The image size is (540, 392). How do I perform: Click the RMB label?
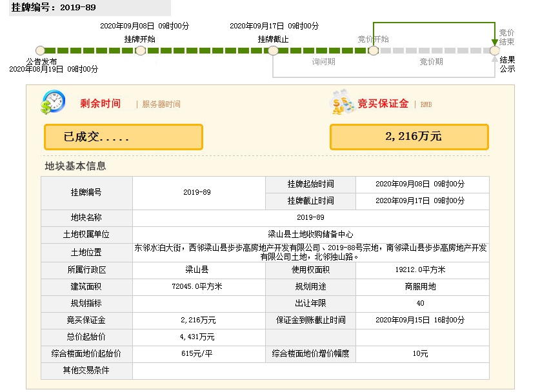[x=426, y=104]
